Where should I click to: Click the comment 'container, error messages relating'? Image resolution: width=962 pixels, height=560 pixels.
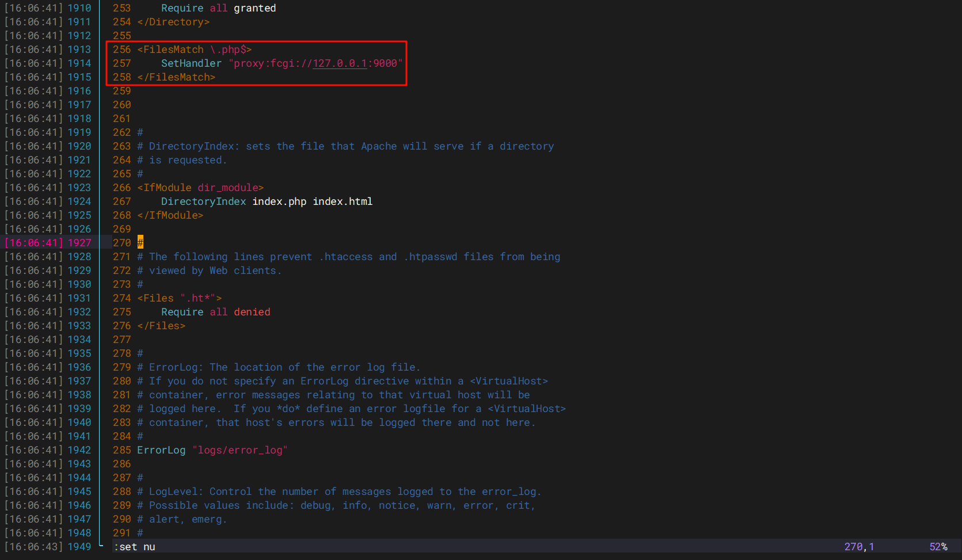(333, 395)
